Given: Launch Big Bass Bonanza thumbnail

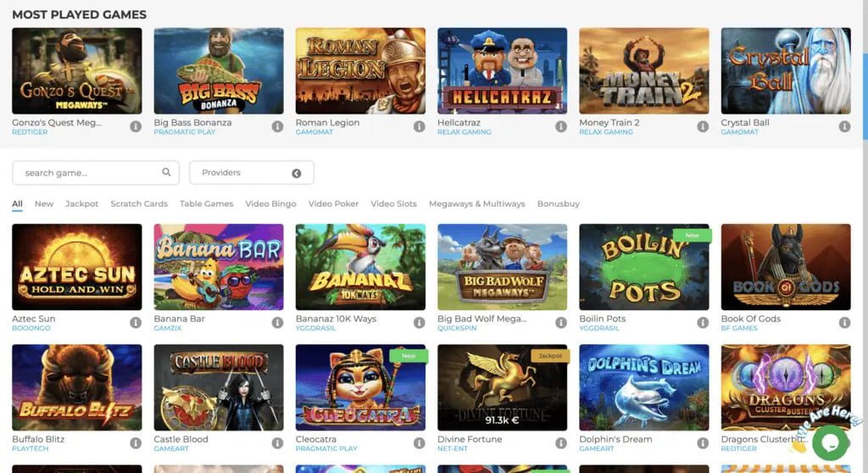Looking at the screenshot, I should click(219, 71).
